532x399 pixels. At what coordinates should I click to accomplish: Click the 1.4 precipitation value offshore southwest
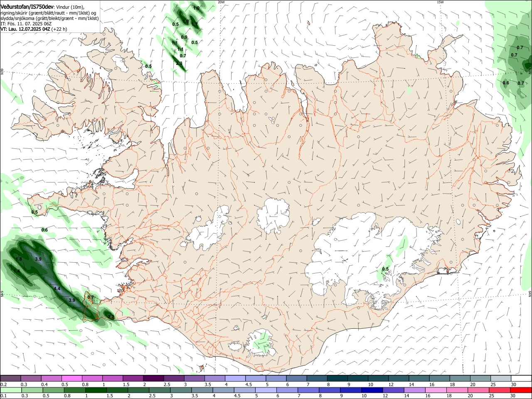17,271
